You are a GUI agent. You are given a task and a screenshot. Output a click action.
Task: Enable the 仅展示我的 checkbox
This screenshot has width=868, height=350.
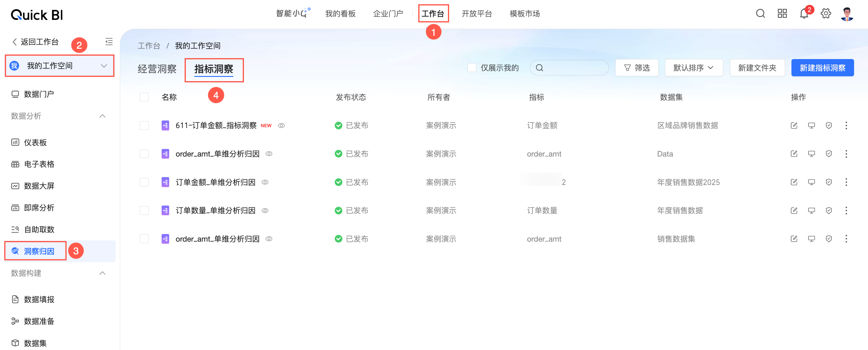pyautogui.click(x=472, y=68)
